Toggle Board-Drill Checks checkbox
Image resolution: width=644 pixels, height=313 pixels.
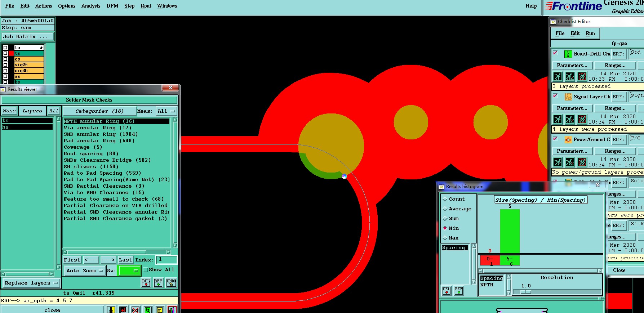[555, 53]
